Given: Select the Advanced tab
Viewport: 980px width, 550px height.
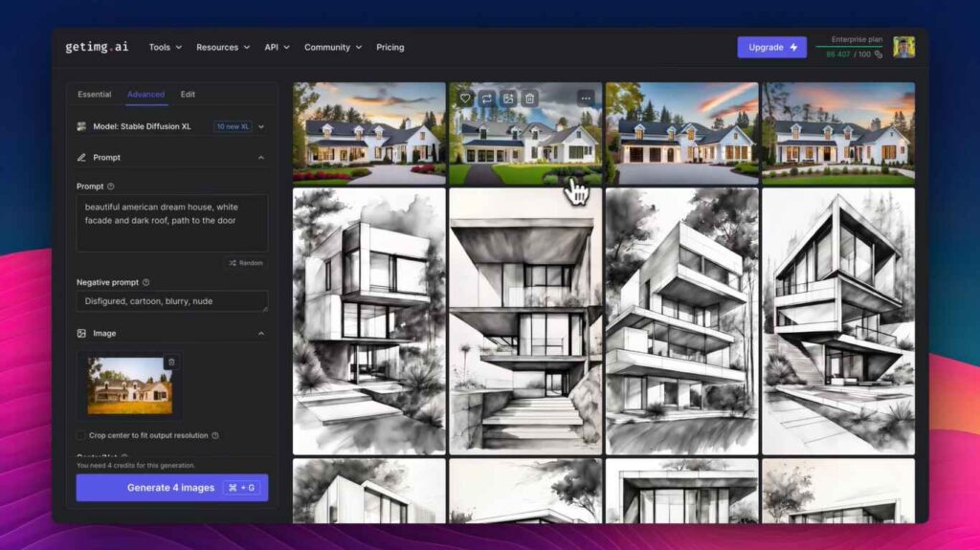Looking at the screenshot, I should (145, 95).
